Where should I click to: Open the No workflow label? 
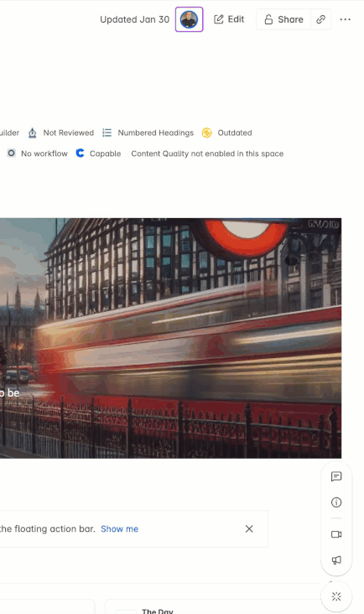click(x=44, y=153)
